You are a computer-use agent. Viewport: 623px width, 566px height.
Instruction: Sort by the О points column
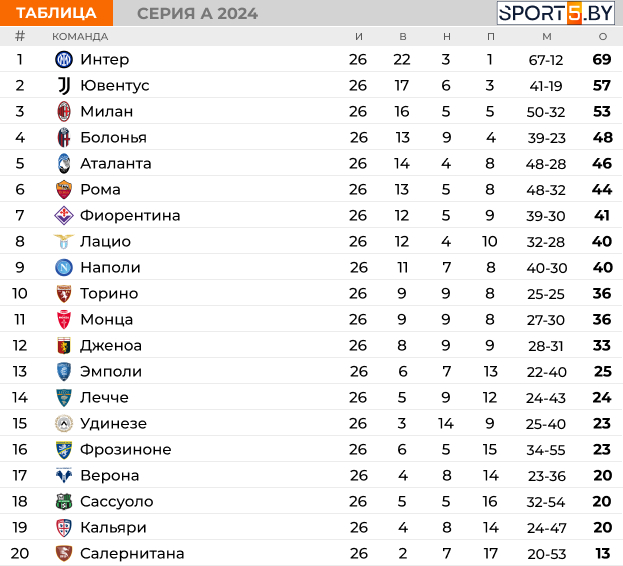coord(603,37)
